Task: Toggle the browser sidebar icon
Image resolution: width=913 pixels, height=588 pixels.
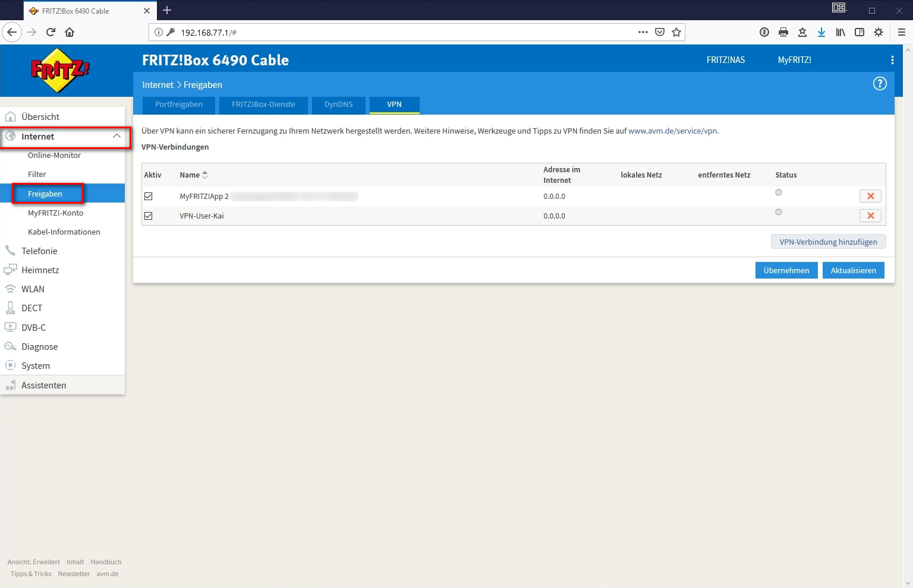Action: [860, 32]
